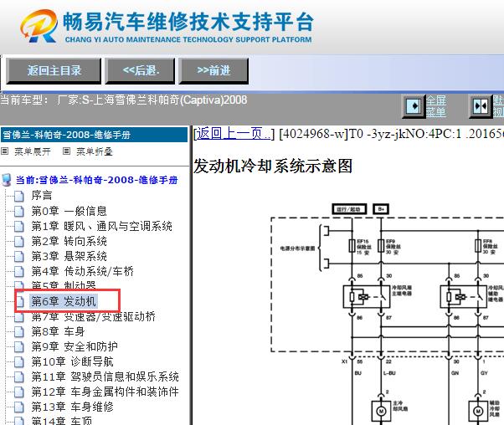504x425 pixels.
Task: Click the 菜单展开 list icon
Action: 4,151
